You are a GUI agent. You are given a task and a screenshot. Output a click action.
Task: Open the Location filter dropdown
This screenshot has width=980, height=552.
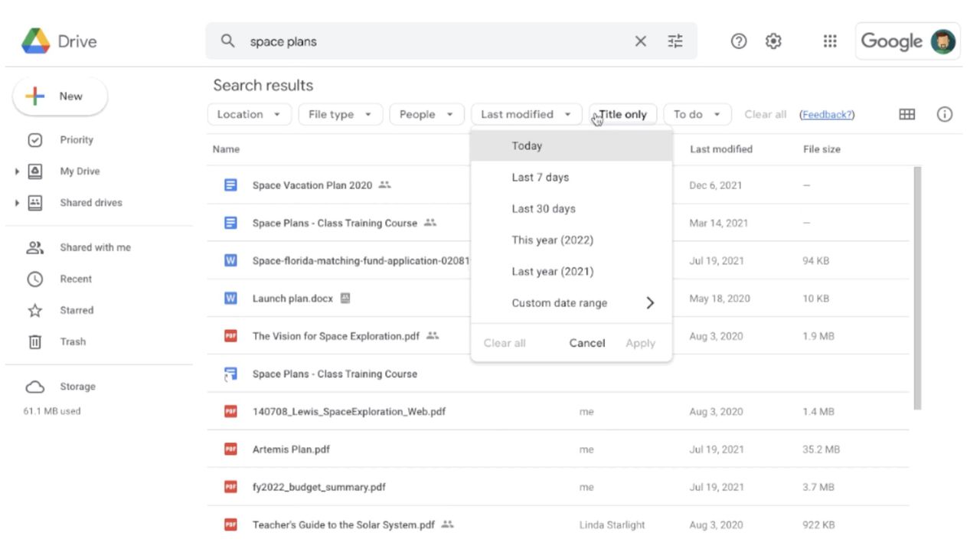[249, 114]
